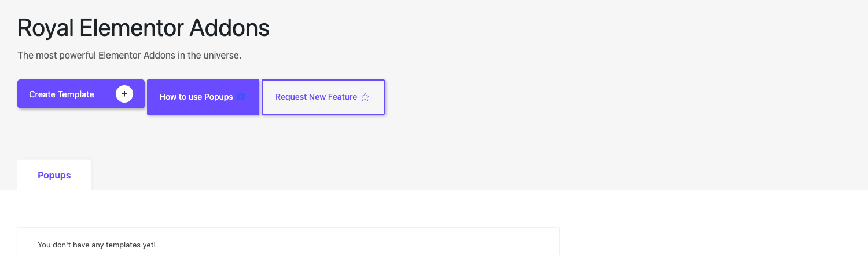This screenshot has height=255, width=868.
Task: Switch to the Popups tab
Action: point(54,175)
